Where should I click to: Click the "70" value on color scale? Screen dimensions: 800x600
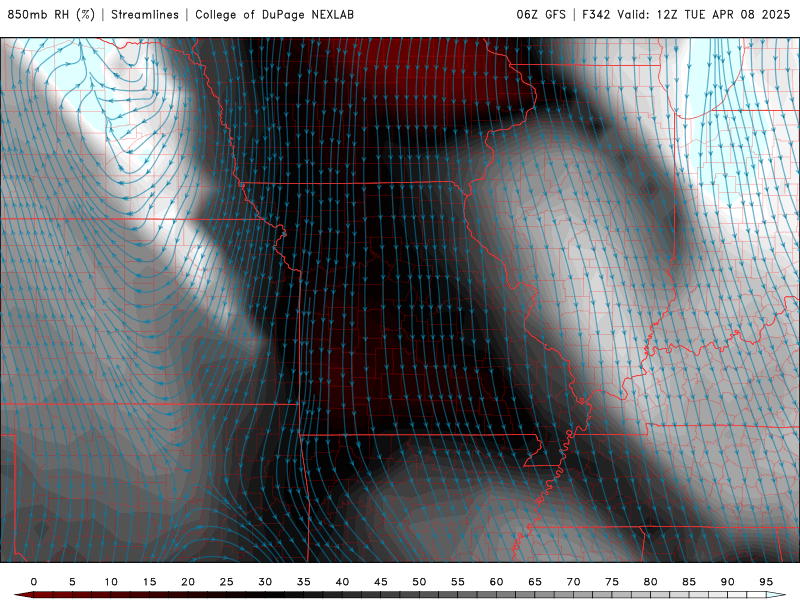point(573,582)
